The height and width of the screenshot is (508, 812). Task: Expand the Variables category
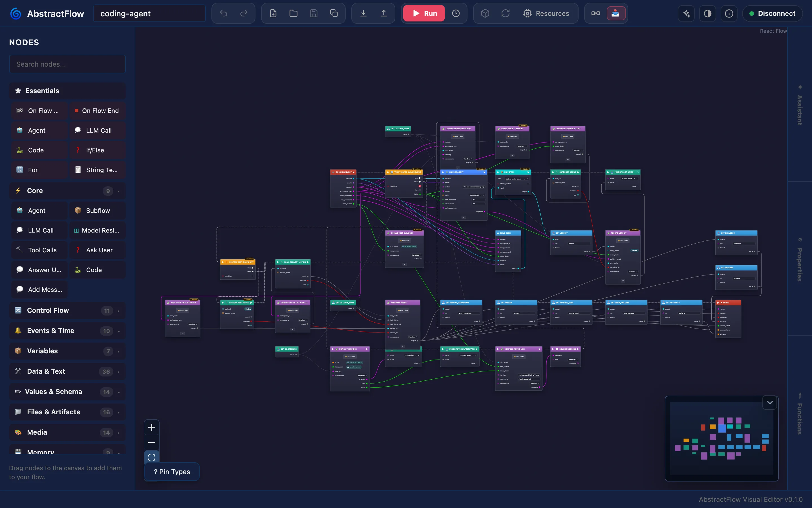pyautogui.click(x=67, y=351)
